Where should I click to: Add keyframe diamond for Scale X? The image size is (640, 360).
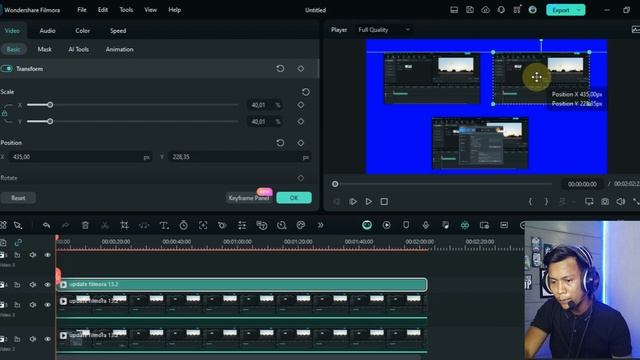[x=301, y=105]
